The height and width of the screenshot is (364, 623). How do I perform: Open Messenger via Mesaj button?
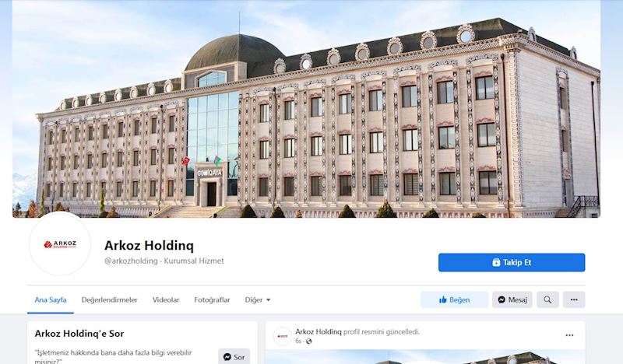[512, 299]
